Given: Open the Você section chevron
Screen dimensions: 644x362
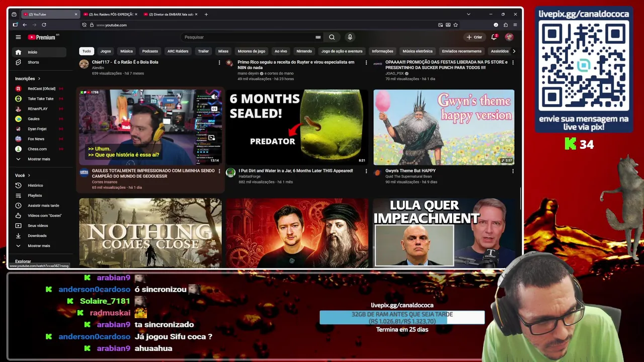Looking at the screenshot, I should pos(29,175).
